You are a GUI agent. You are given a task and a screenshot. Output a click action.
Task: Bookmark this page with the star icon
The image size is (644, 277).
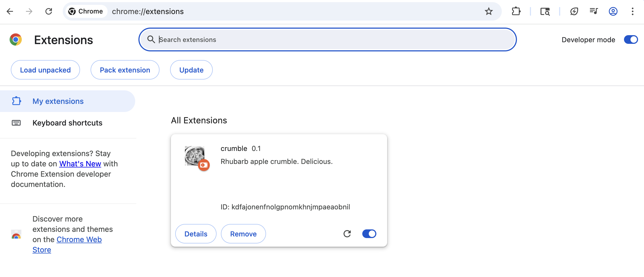point(489,11)
